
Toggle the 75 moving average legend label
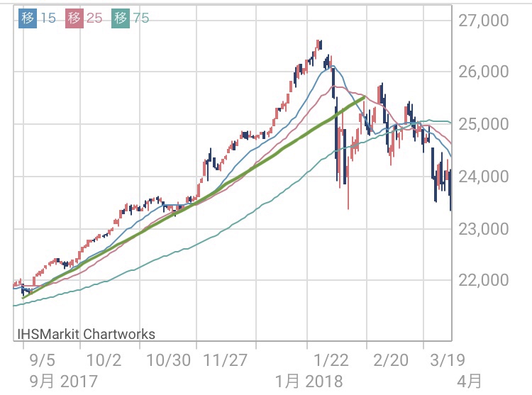(141, 19)
